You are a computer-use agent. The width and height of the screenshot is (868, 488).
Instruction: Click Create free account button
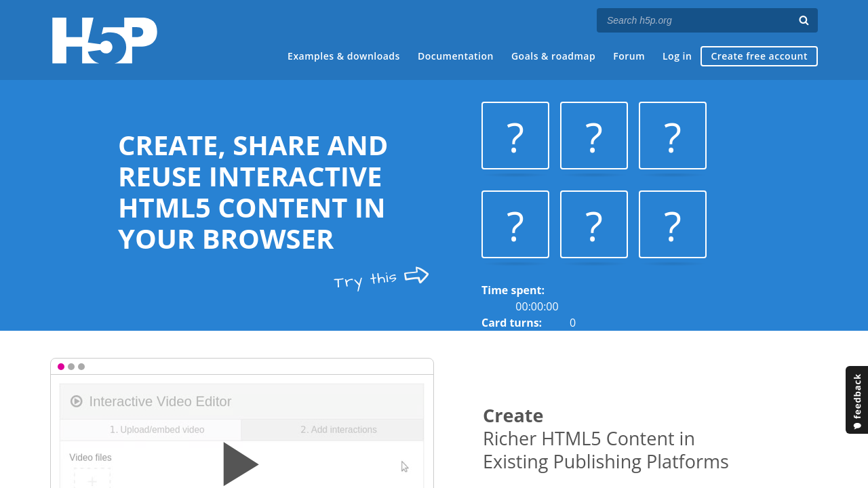(x=759, y=56)
